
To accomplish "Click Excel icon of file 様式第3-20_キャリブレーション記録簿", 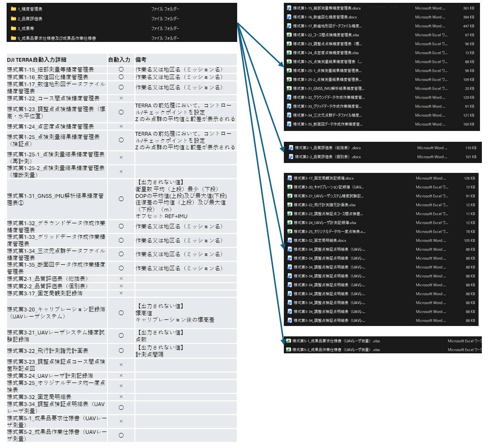I will 290,187.
